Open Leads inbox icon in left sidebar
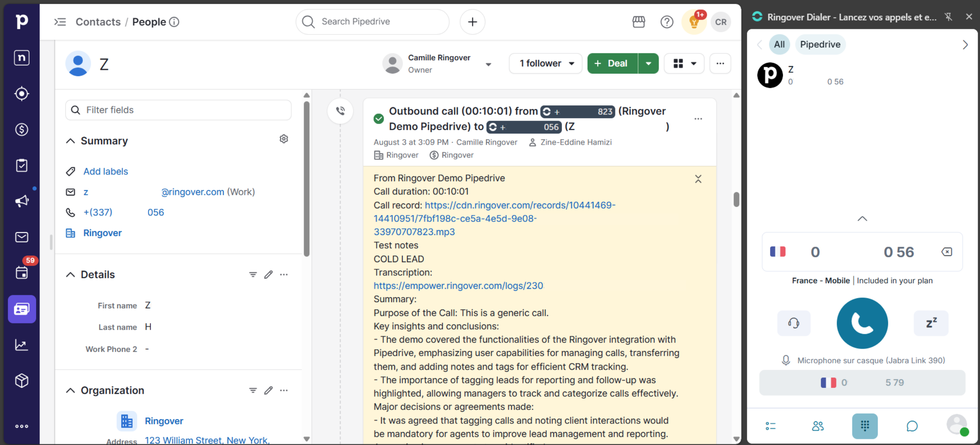This screenshot has width=980, height=445. coord(22,94)
